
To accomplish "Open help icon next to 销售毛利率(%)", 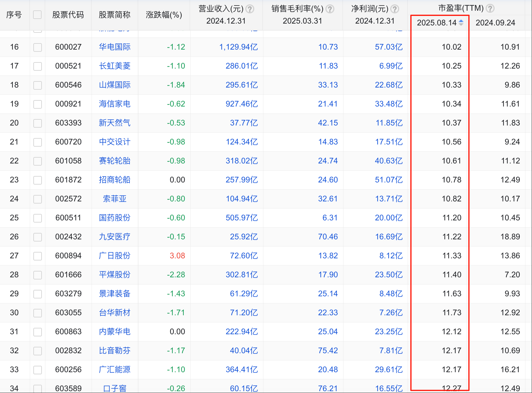I will tap(330, 9).
